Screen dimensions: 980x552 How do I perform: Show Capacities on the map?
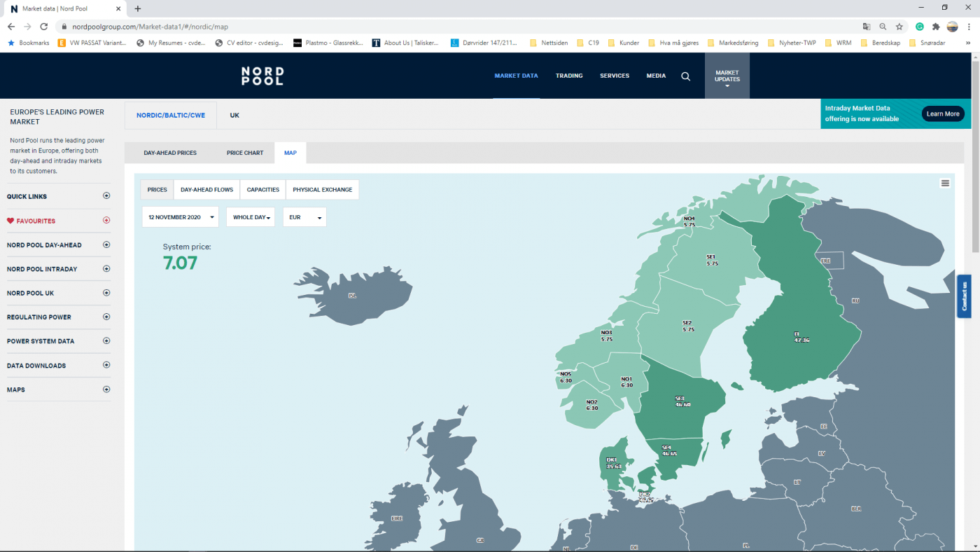(263, 190)
